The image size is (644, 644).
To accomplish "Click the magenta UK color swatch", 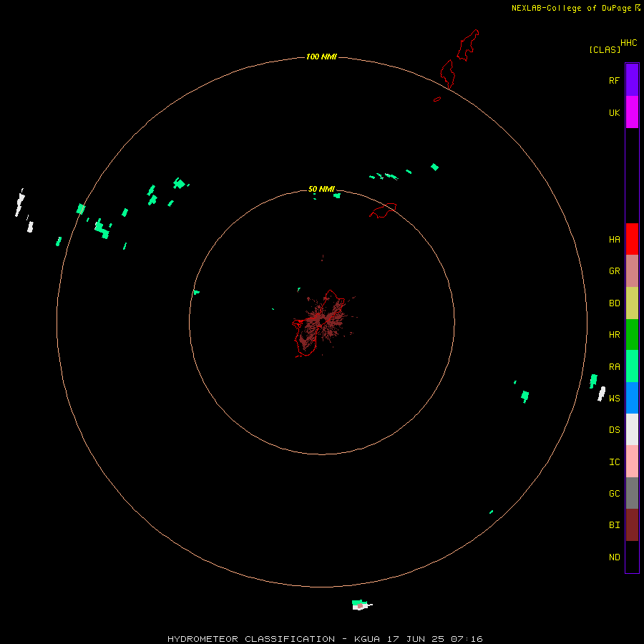I will pos(632,112).
